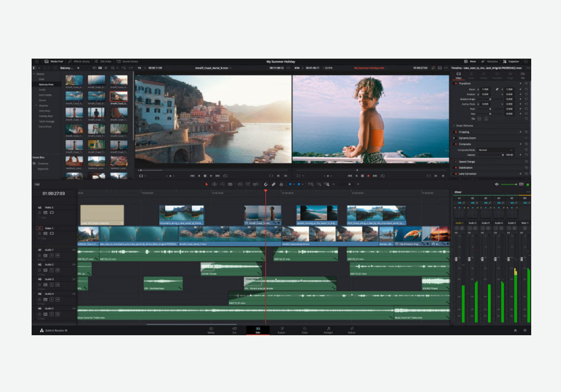Screen dimensions: 561x392
Task: Collapse the Transform section
Action: [464, 83]
